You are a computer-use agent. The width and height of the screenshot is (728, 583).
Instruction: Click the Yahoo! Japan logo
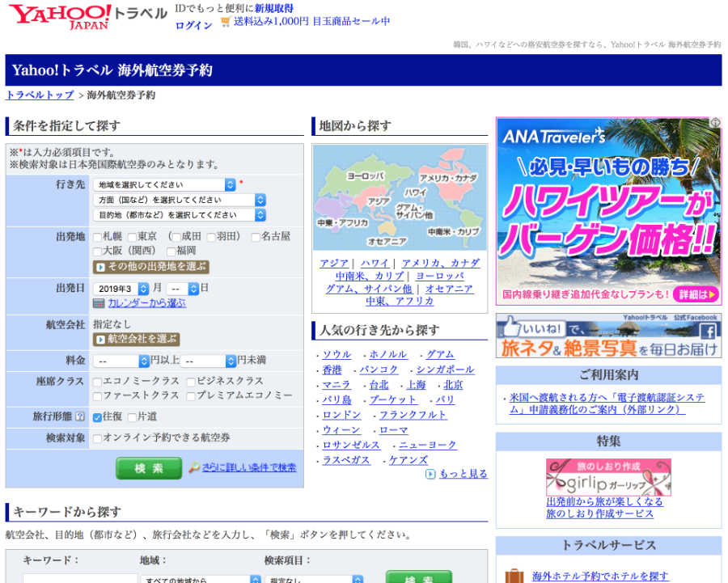click(60, 17)
